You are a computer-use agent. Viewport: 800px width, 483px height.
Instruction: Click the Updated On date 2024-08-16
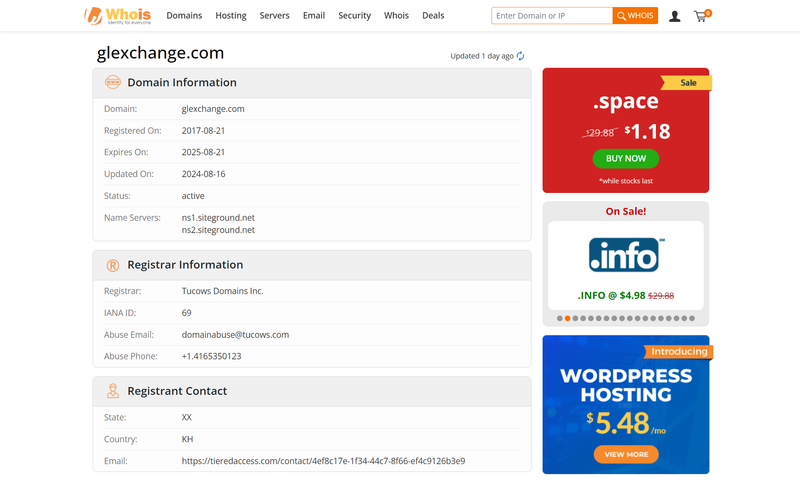[203, 174]
